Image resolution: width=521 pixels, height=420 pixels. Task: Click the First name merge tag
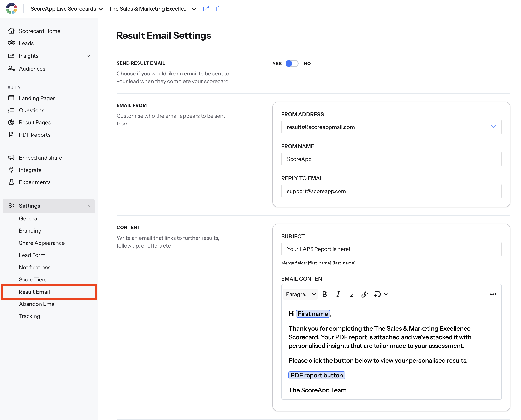tap(313, 314)
